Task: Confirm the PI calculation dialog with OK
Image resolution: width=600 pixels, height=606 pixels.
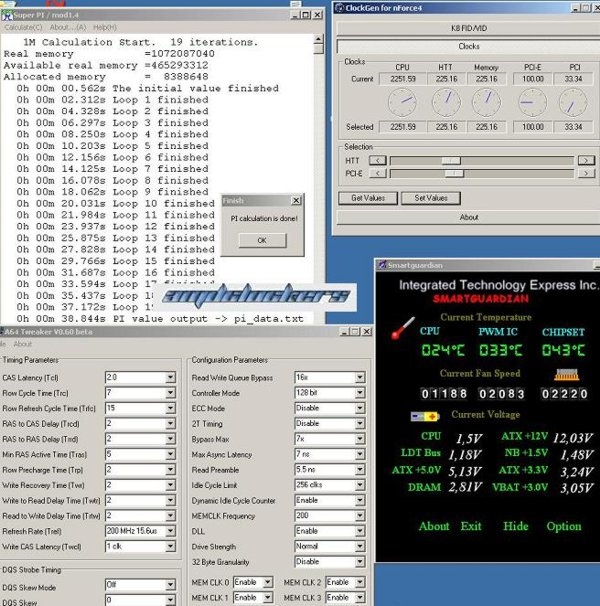Action: tap(261, 240)
